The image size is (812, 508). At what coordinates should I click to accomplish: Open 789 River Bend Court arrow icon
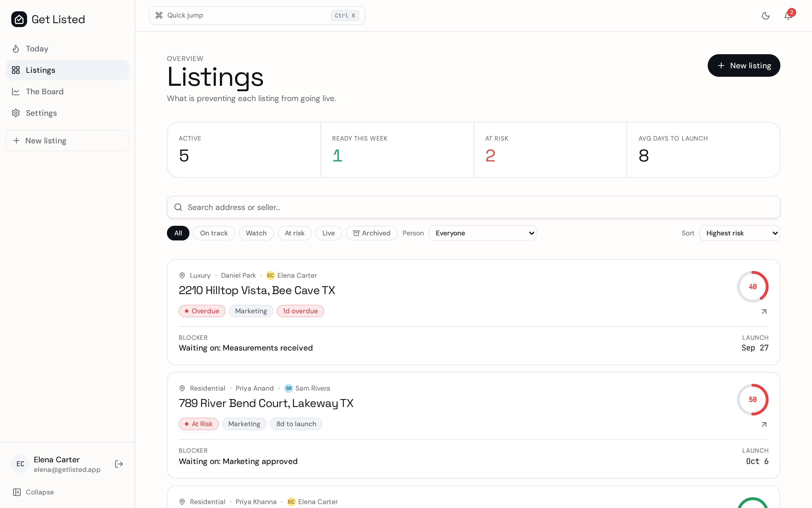(x=764, y=425)
